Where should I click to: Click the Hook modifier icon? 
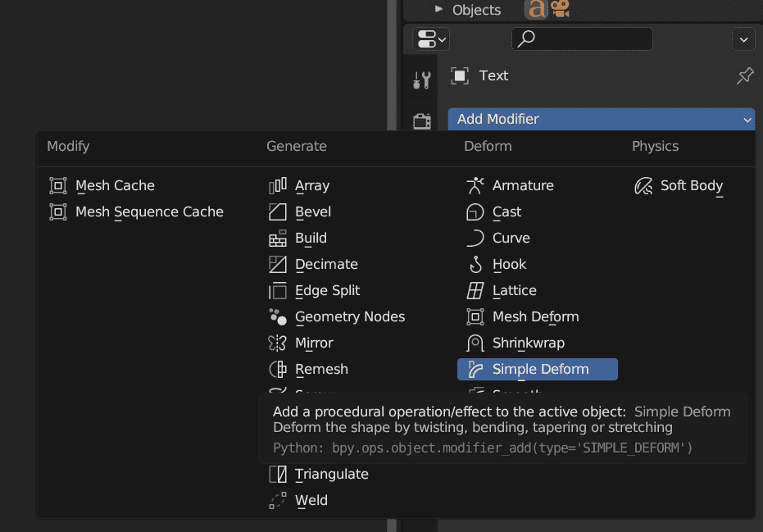[x=475, y=264]
